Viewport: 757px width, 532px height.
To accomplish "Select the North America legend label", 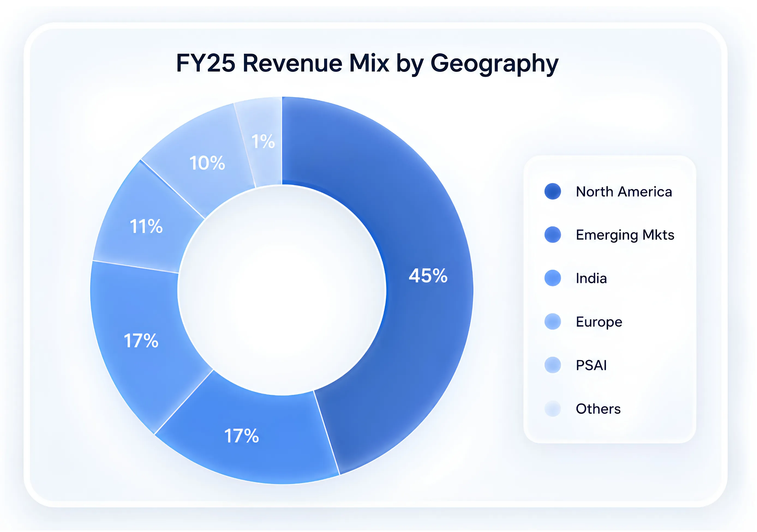I will click(624, 192).
